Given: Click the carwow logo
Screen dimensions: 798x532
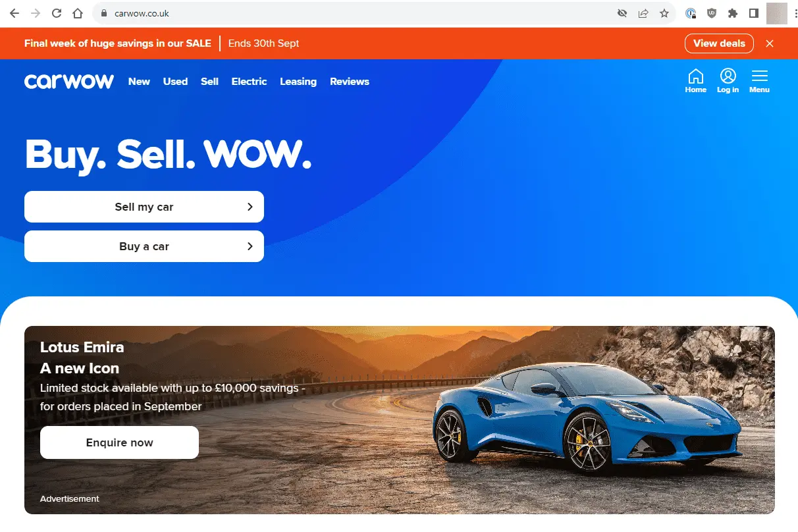Looking at the screenshot, I should click(x=69, y=82).
